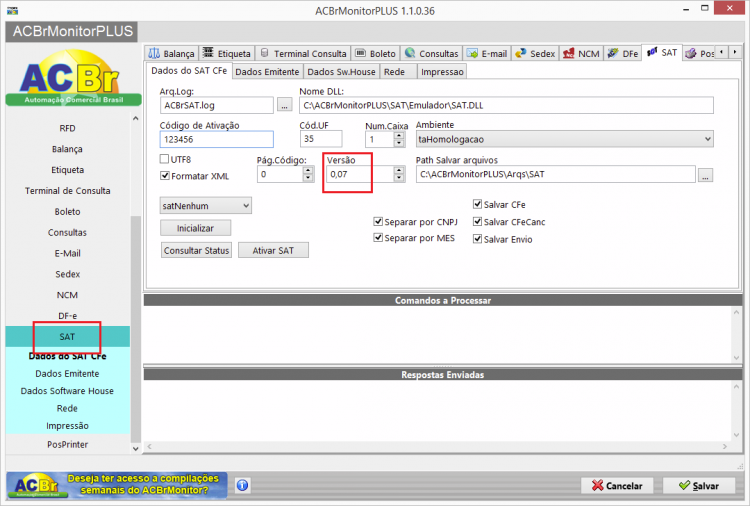750x506 pixels.
Task: Enable the UTF8 checkbox
Action: 165,159
